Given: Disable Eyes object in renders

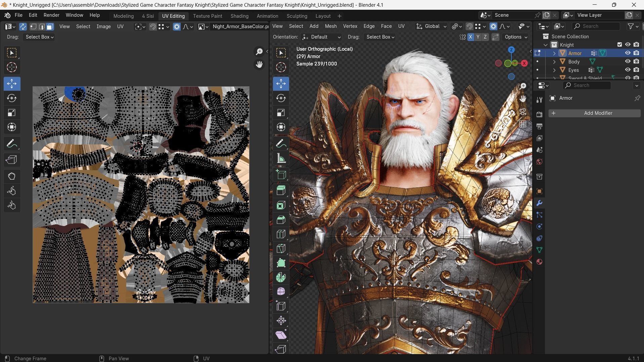Looking at the screenshot, I should pyautogui.click(x=636, y=70).
